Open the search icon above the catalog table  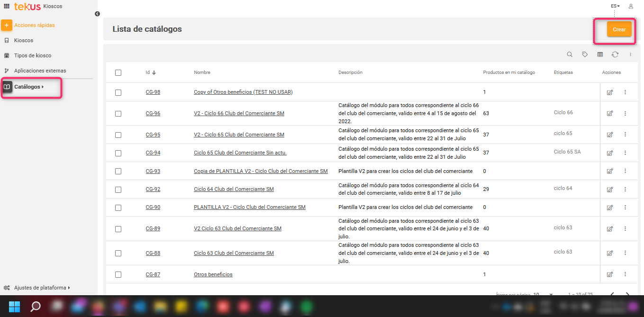click(x=570, y=54)
